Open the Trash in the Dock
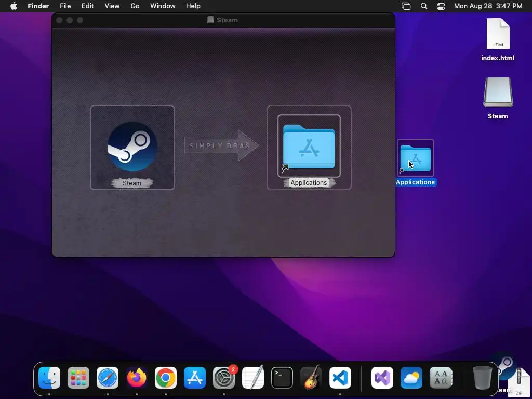Viewport: 532px width, 399px height. pos(483,378)
